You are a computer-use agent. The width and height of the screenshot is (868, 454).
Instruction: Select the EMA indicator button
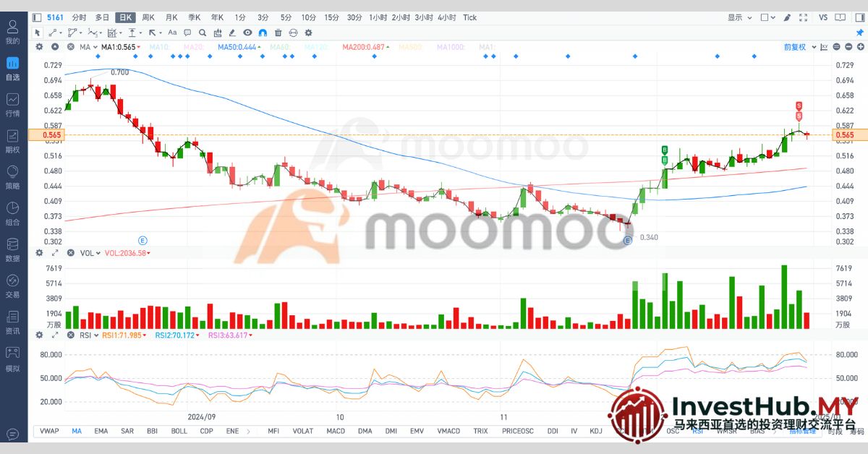coord(101,431)
